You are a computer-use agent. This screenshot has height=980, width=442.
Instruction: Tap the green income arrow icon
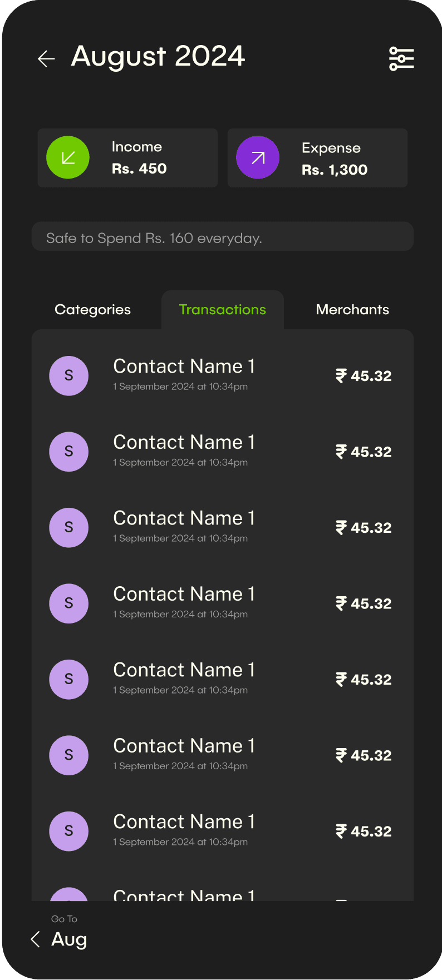(x=68, y=158)
